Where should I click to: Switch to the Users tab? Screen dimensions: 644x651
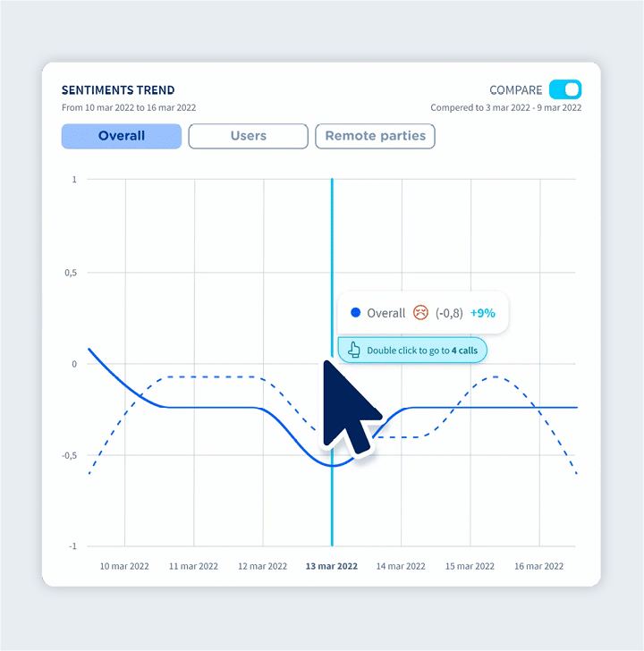click(248, 136)
